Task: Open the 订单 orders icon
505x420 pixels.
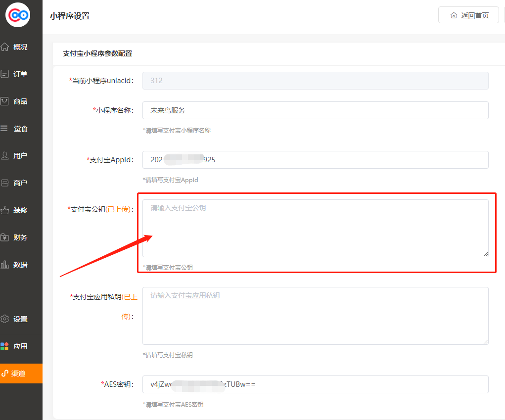Action: click(5, 74)
